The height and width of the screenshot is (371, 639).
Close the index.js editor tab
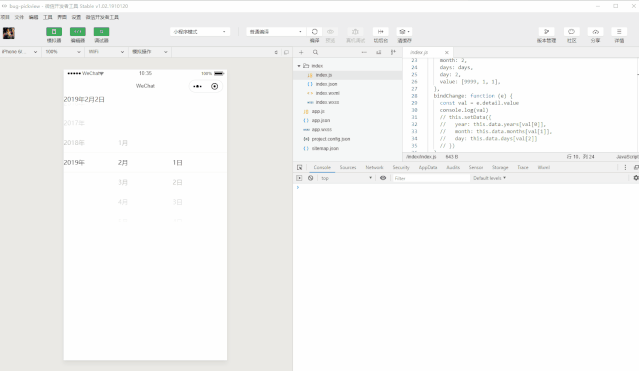[x=447, y=52]
